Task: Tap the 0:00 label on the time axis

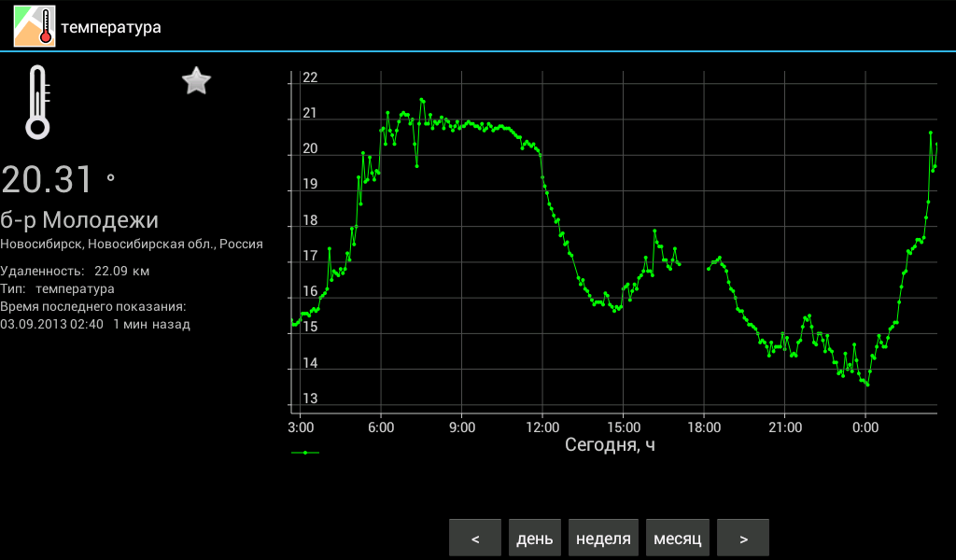Action: [x=865, y=427]
